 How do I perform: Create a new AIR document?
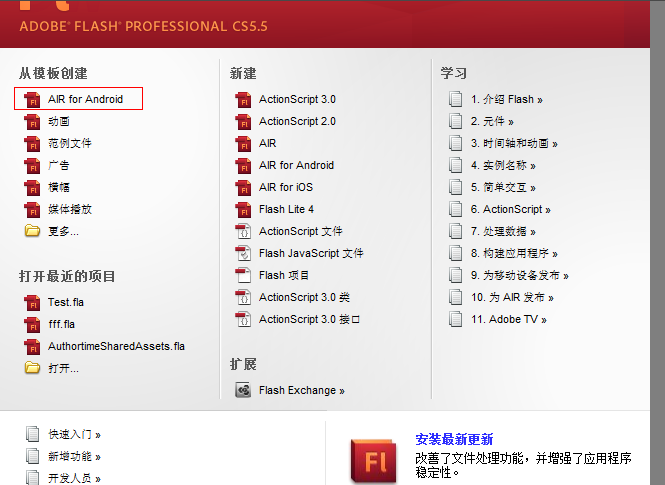[x=268, y=143]
